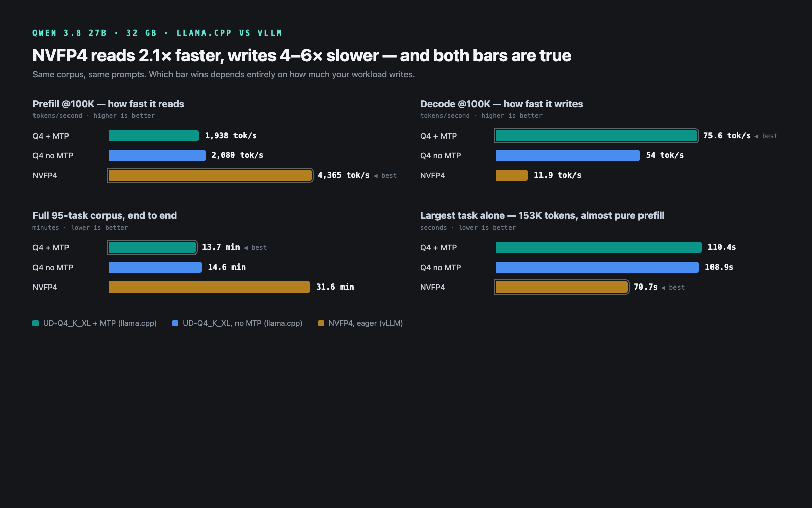Image resolution: width=812 pixels, height=508 pixels.
Task: Click the Q4 no MTP 2,080 tok/s bar
Action: coord(157,155)
